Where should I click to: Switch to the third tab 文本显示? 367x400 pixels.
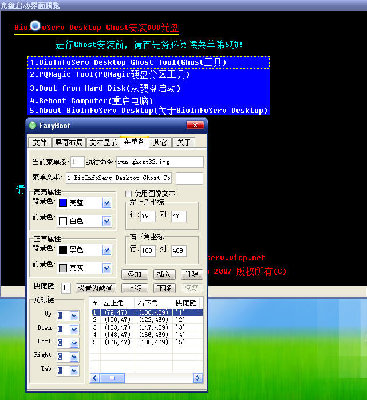coord(103,143)
